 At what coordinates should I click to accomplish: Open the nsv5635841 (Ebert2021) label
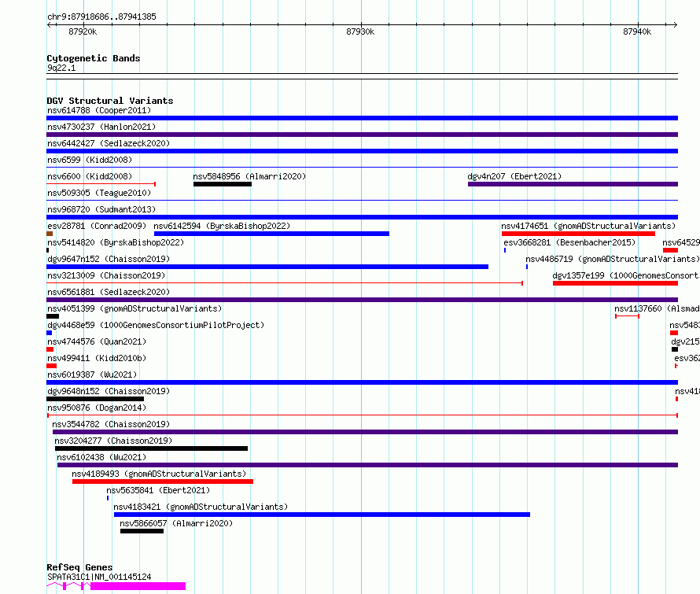(158, 490)
